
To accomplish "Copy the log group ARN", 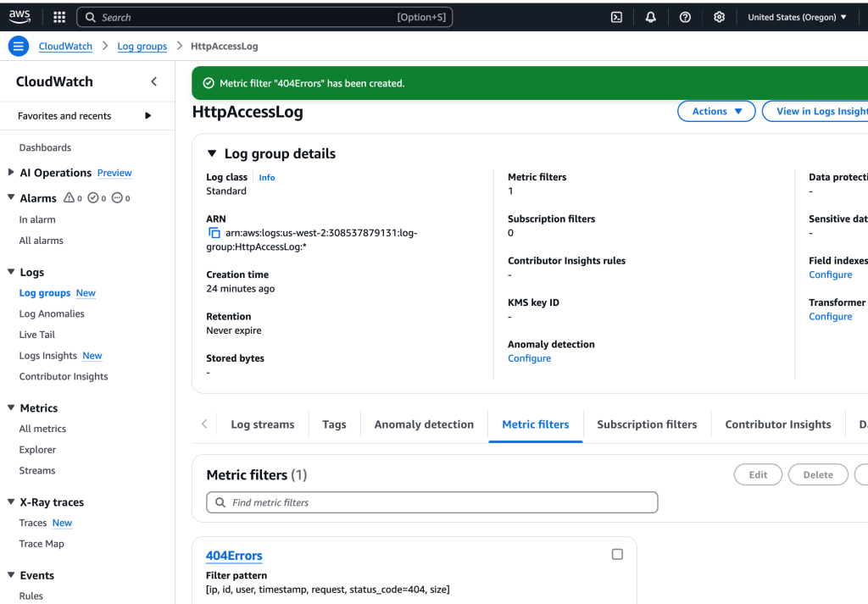I will tap(214, 233).
